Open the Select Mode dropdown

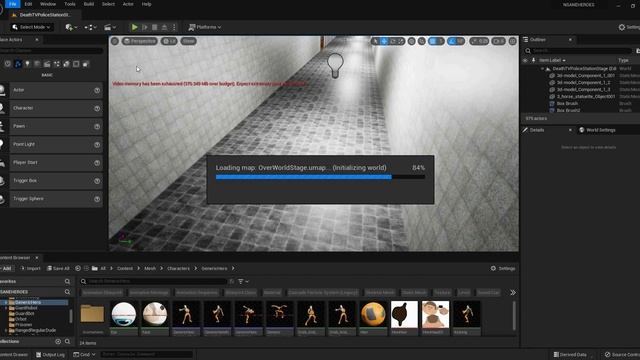tap(32, 27)
